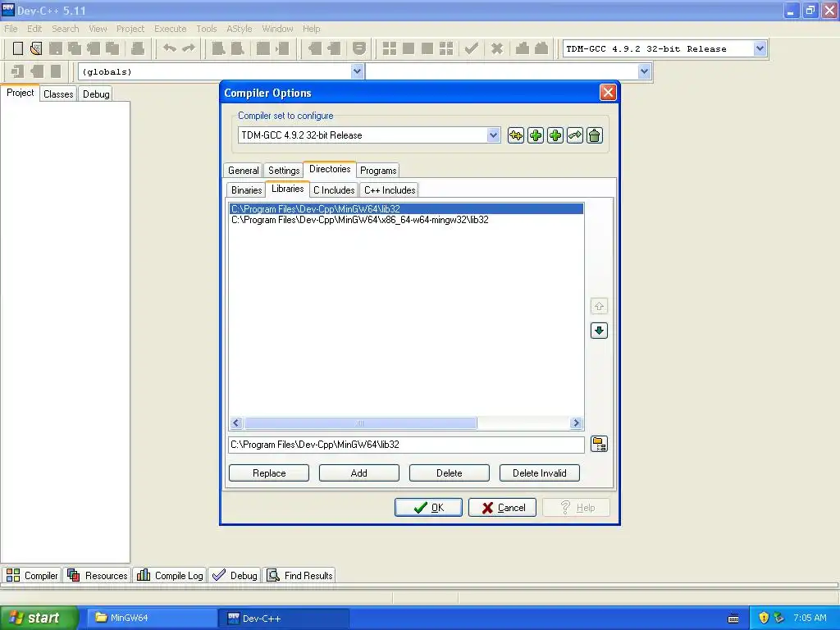Switch to the Programs tab
Screen dimensions: 840x630
pyautogui.click(x=378, y=171)
